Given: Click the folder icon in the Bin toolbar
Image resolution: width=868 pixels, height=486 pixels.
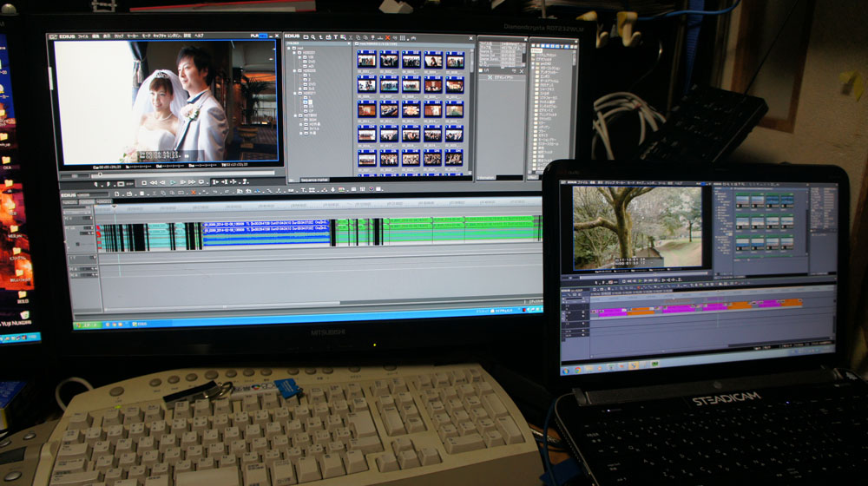Looking at the screenshot, I should click(306, 37).
